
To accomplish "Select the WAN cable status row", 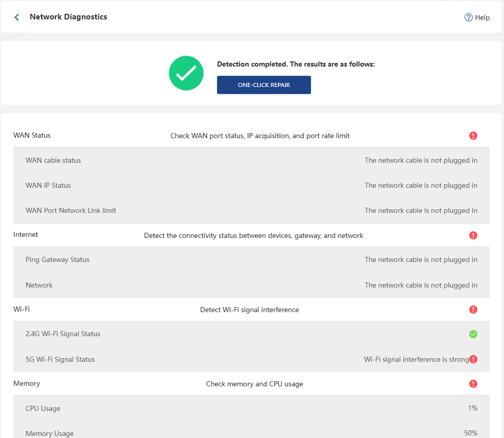I will coord(251,160).
